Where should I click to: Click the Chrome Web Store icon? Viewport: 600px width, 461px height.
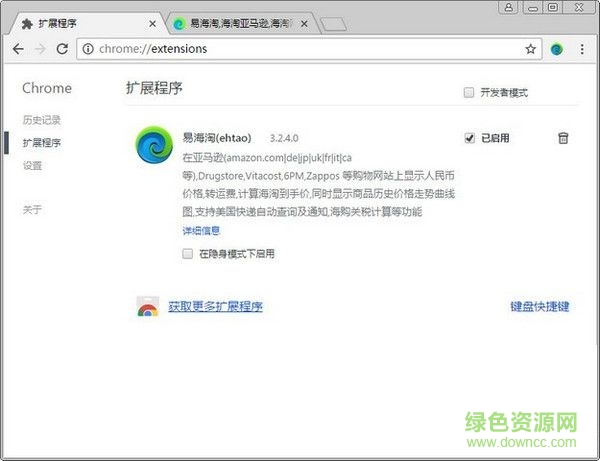[148, 306]
